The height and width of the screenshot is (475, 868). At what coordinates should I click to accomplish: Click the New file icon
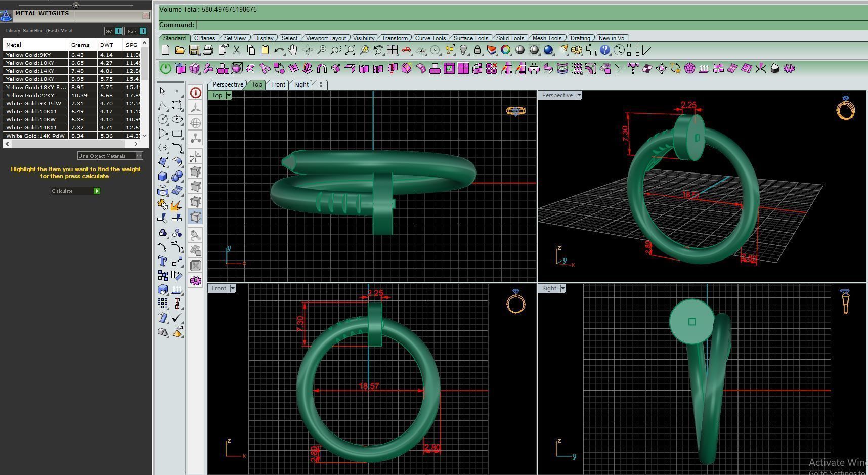(165, 50)
